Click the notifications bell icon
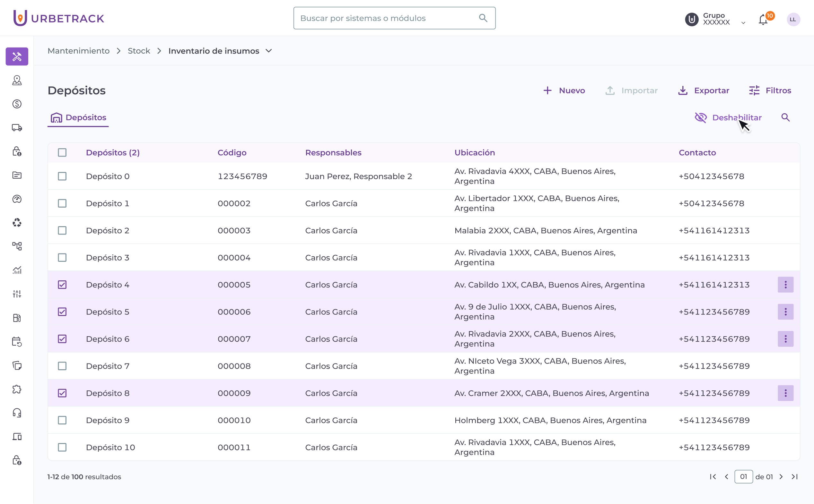This screenshot has width=814, height=504. point(763,20)
